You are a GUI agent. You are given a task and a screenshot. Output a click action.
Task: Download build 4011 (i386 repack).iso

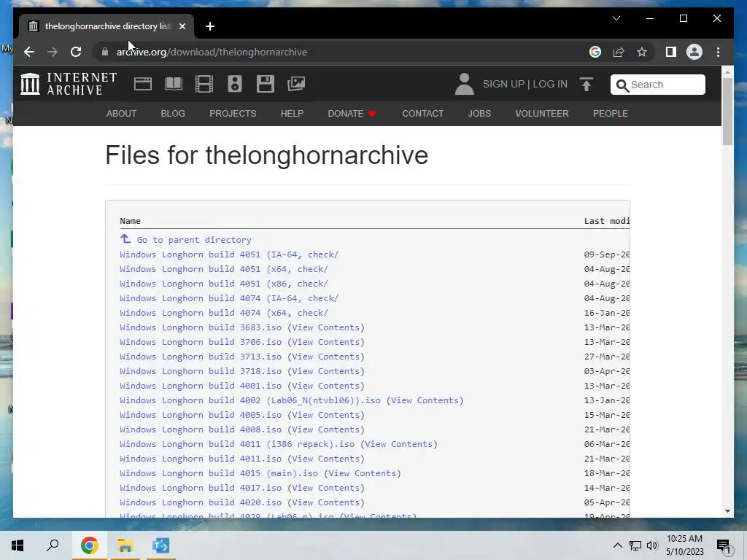[237, 444]
